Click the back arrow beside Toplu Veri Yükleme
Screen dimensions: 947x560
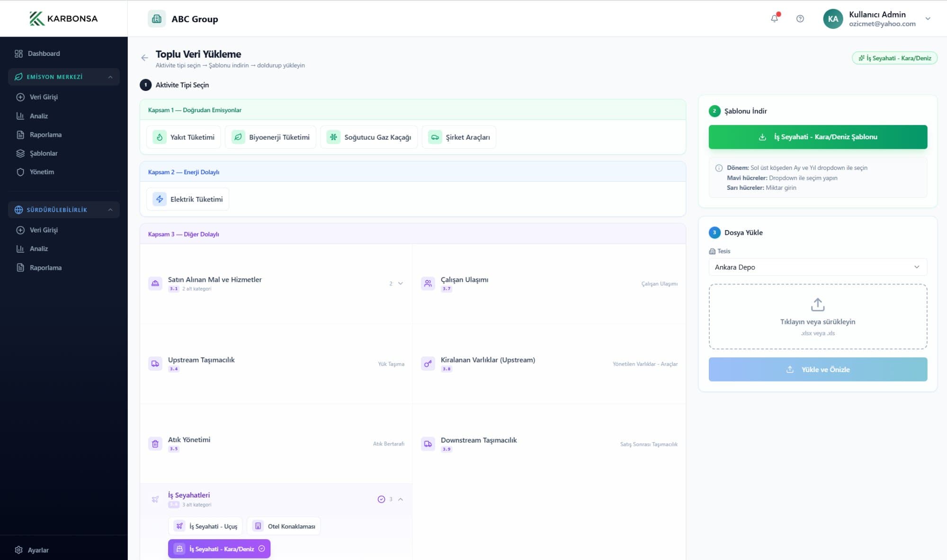(x=144, y=58)
